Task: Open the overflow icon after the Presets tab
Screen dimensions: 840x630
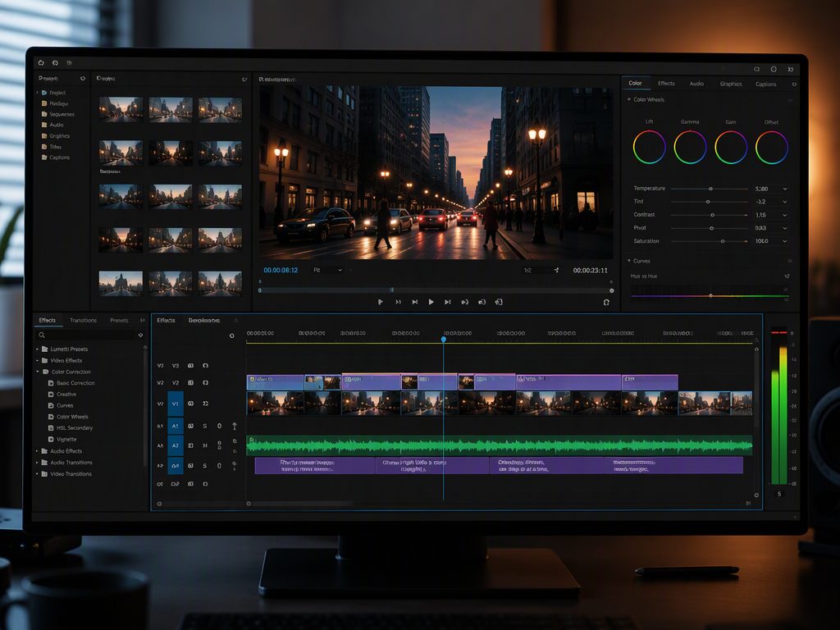Action: click(143, 320)
